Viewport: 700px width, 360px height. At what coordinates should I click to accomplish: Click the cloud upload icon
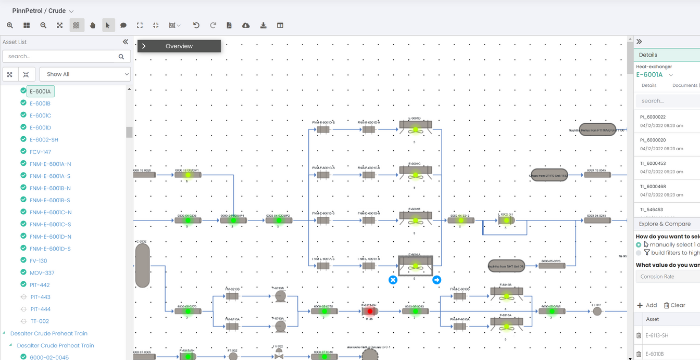[246, 25]
